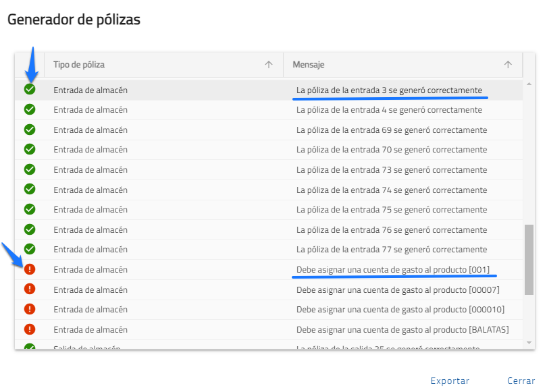Click Cerrar to close the dialog

pos(521,381)
